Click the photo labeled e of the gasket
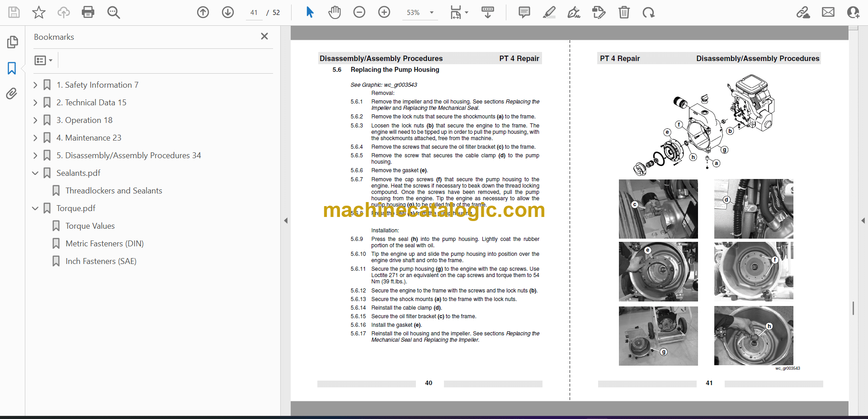The width and height of the screenshot is (868, 419). coord(658,272)
